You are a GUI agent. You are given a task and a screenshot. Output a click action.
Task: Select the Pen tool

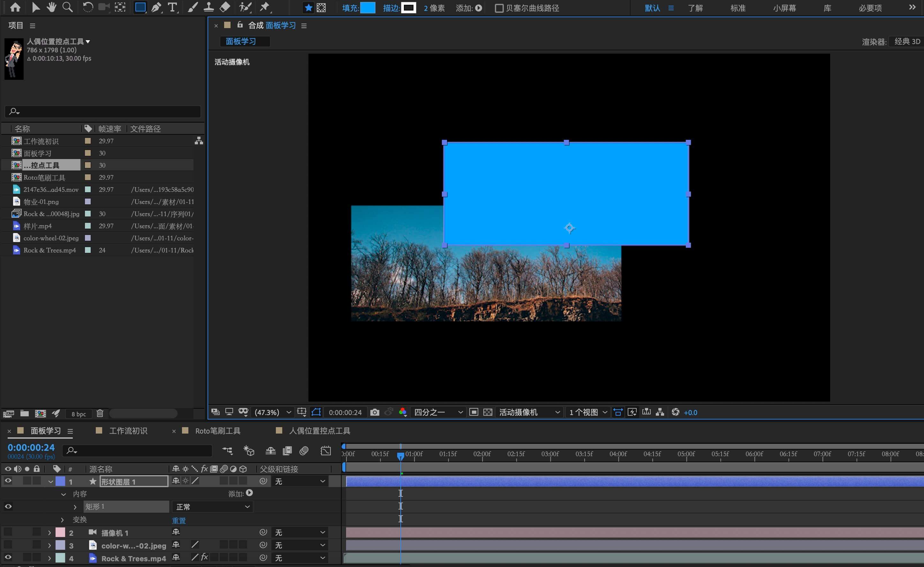[156, 7]
